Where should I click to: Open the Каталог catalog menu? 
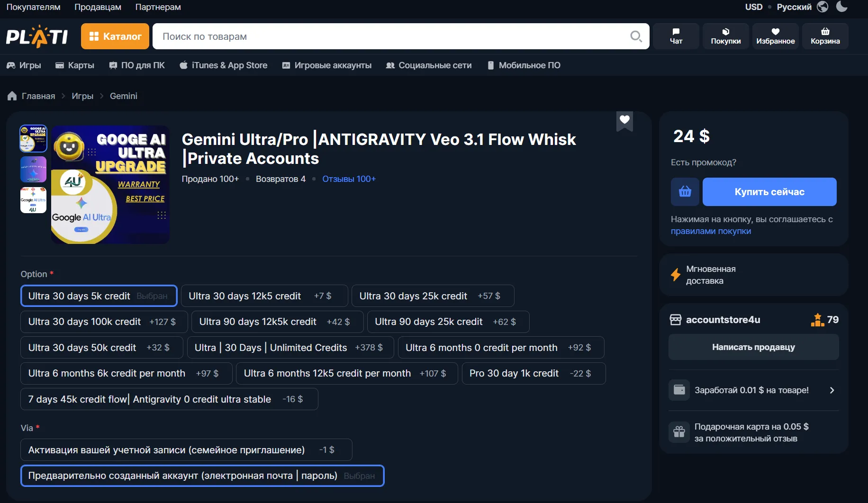coord(115,36)
